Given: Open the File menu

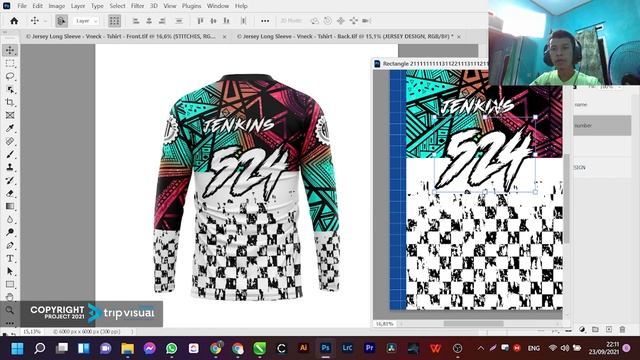Looking at the screenshot, I should point(22,6).
